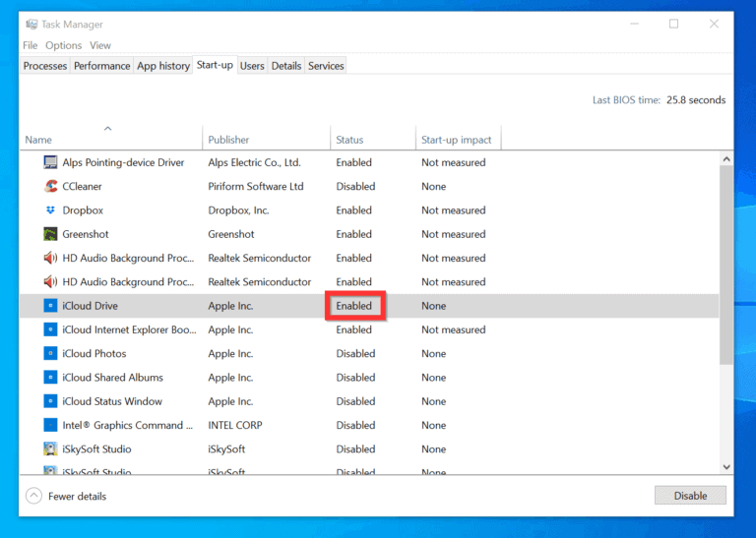The image size is (756, 538).
Task: Sort by Start-up impact column header
Action: (458, 137)
